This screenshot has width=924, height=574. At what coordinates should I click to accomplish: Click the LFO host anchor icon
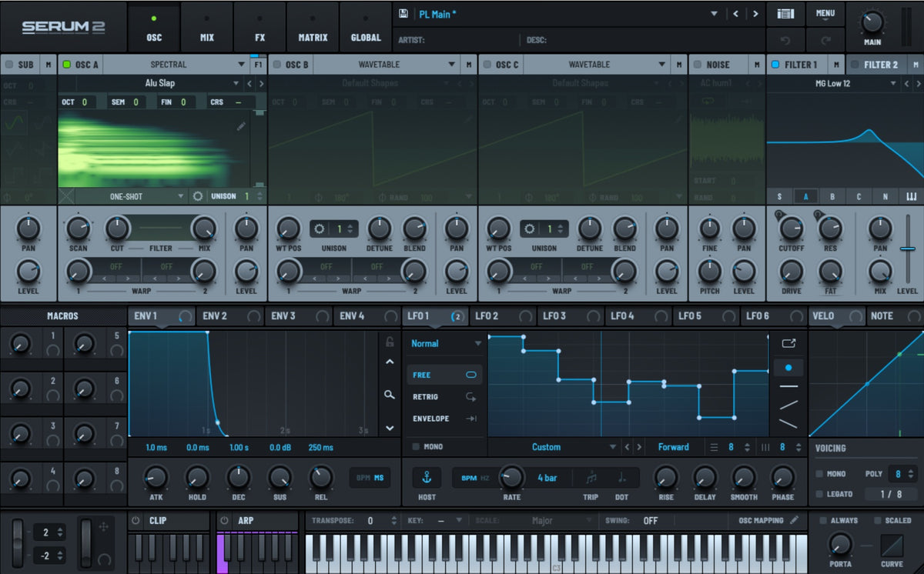(426, 478)
